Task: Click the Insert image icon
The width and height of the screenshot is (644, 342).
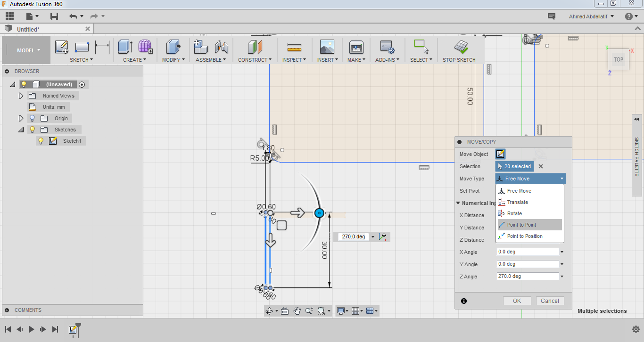Action: 327,47
